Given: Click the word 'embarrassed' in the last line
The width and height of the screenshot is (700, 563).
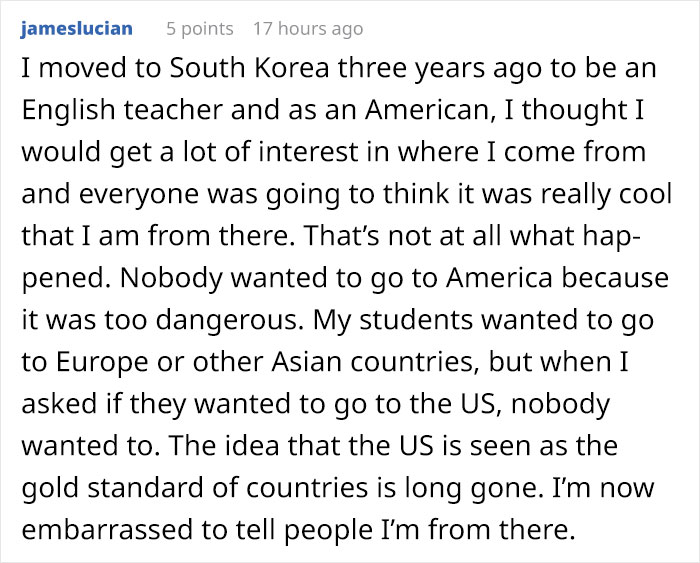Looking at the screenshot, I should [107, 530].
